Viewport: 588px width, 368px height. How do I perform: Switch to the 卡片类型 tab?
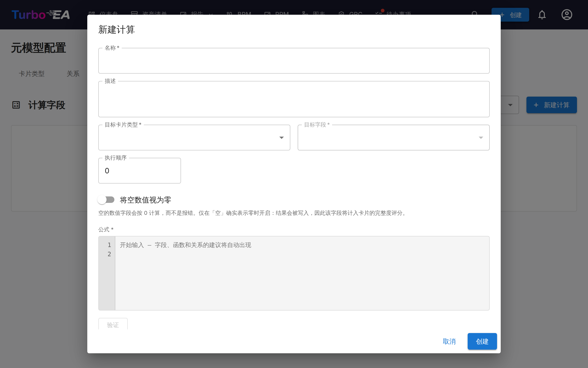pyautogui.click(x=32, y=74)
